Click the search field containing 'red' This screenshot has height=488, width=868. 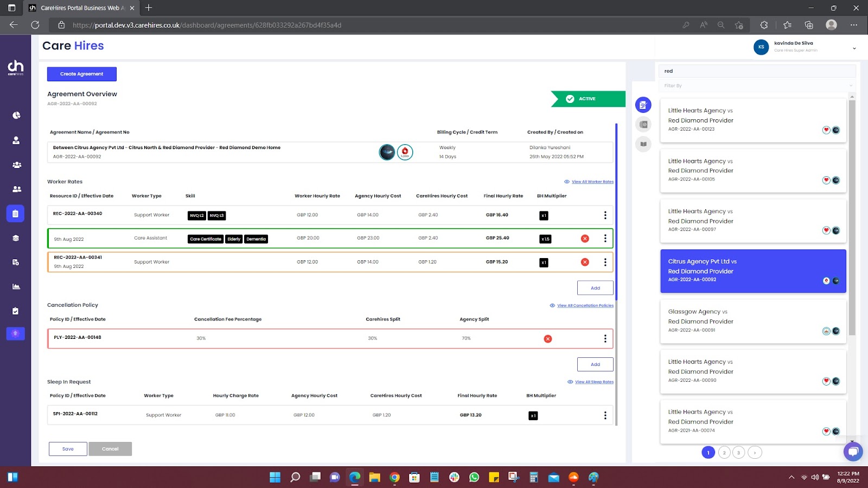point(757,71)
